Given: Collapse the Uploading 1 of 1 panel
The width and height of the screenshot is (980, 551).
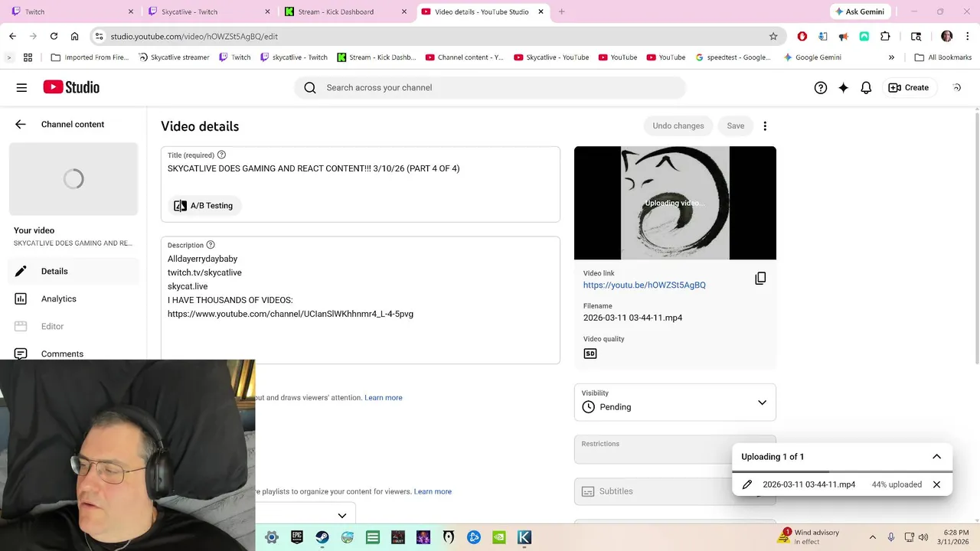Looking at the screenshot, I should 936,456.
